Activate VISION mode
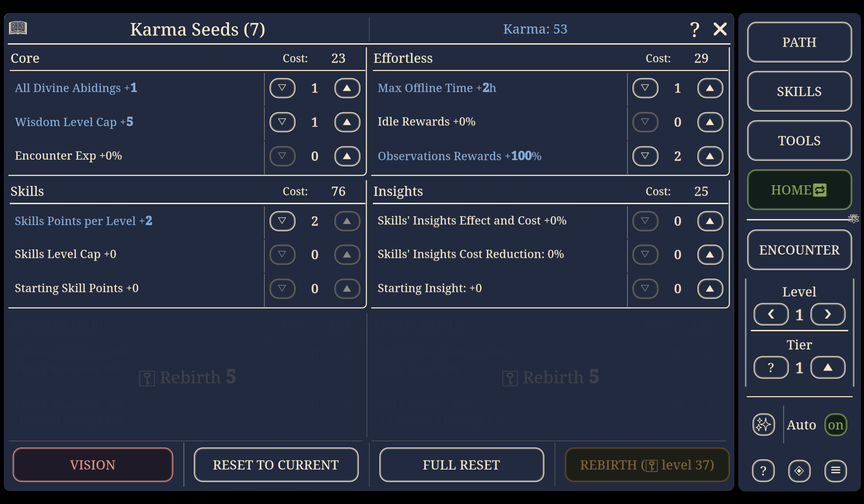 [x=92, y=465]
